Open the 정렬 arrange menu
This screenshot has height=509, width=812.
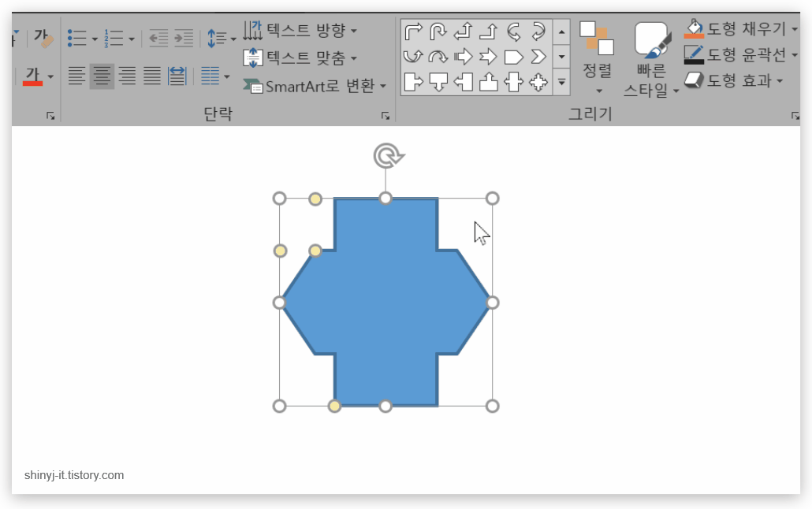pos(597,58)
